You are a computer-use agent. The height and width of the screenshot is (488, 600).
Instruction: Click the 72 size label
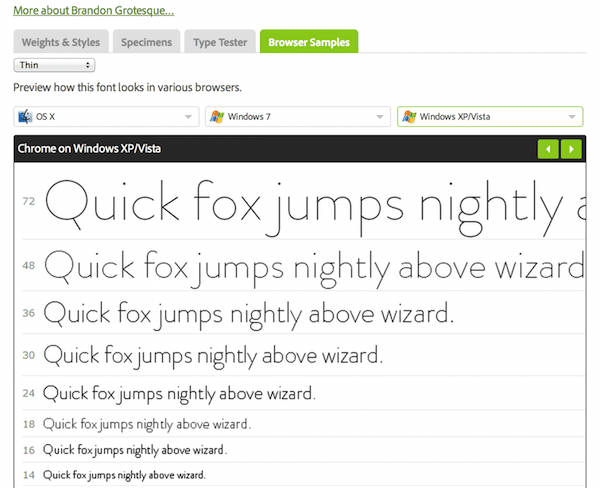29,201
